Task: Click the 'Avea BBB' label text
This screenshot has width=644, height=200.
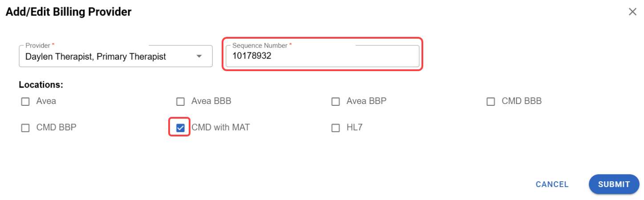Action: (211, 101)
